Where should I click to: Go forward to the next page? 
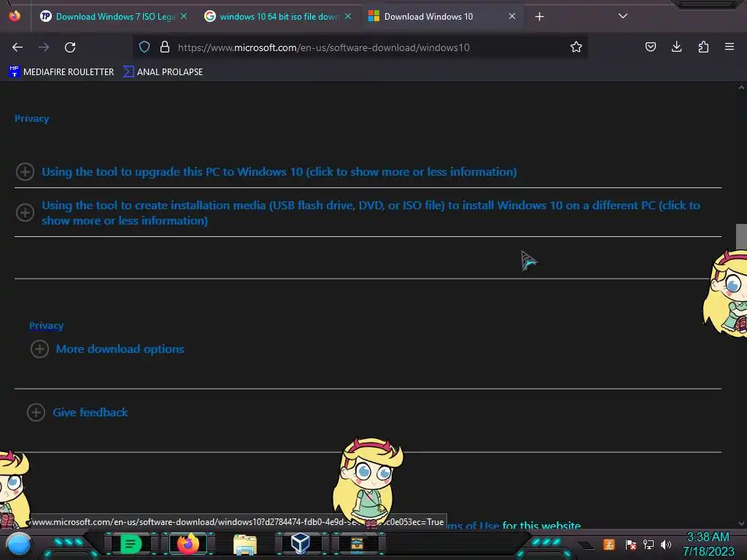(44, 47)
